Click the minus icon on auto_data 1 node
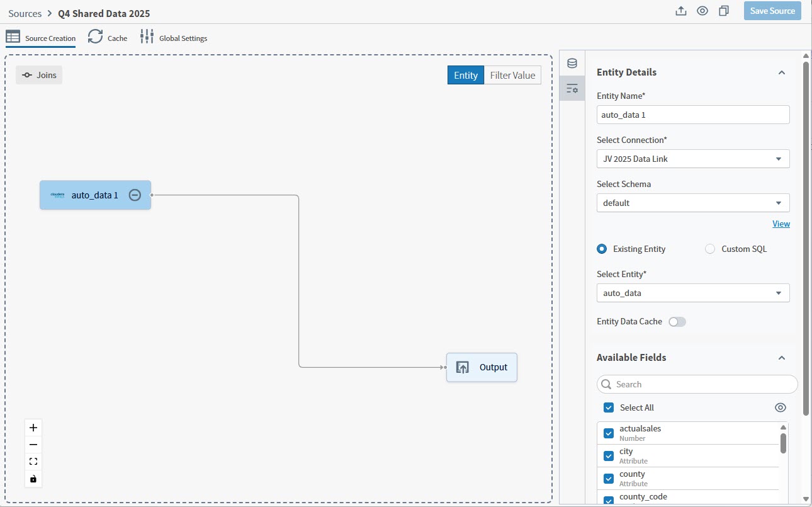 coord(135,195)
